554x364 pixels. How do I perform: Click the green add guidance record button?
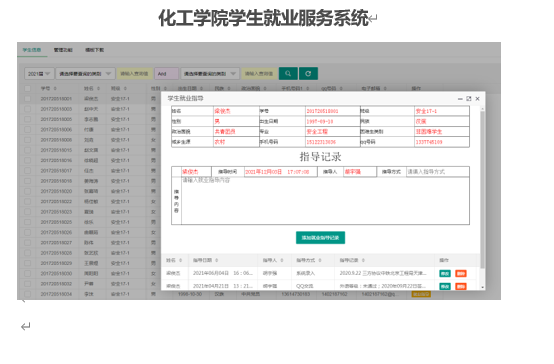coord(320,237)
